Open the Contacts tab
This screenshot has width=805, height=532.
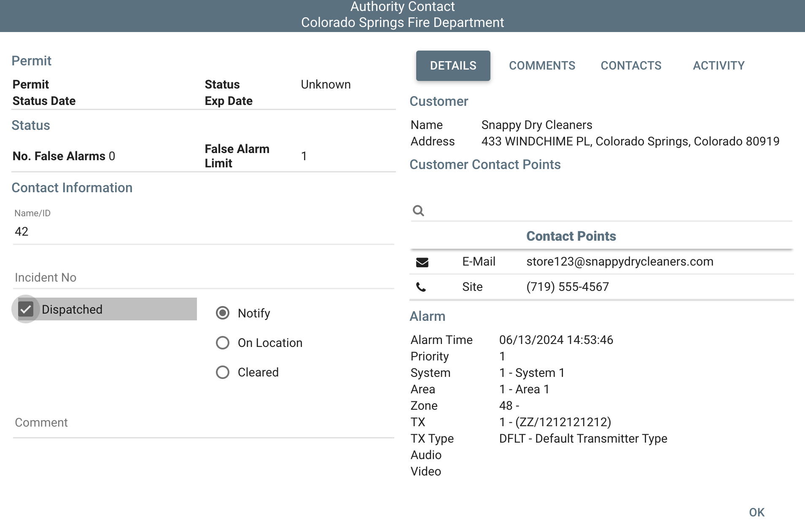(631, 66)
